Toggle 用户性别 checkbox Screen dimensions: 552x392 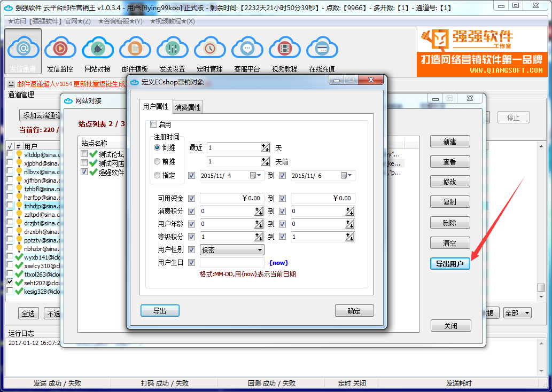click(191, 249)
